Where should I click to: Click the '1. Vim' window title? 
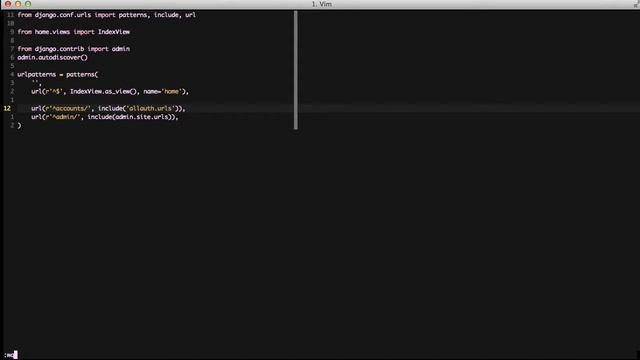point(322,4)
